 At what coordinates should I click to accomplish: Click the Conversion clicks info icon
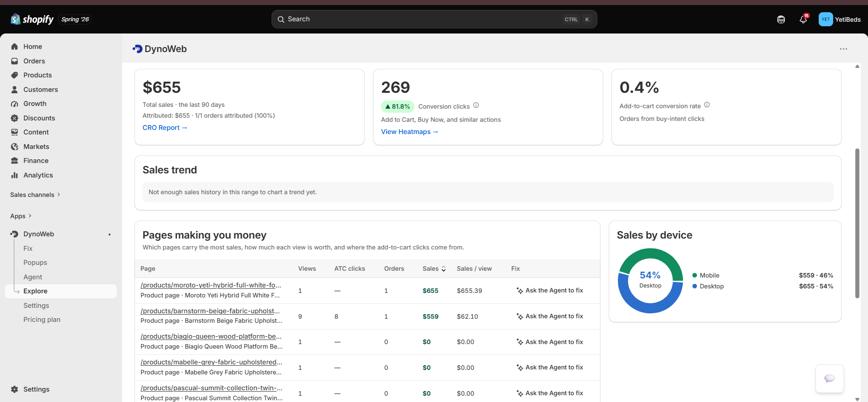point(476,105)
